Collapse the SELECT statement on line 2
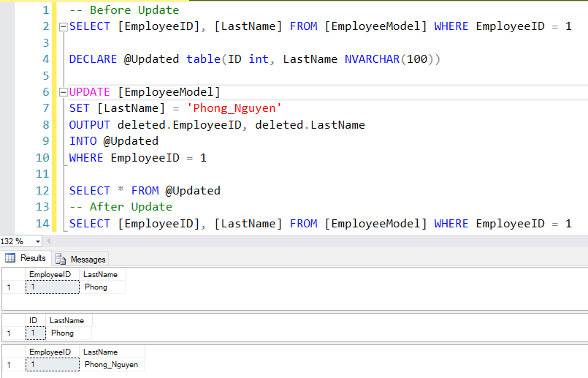Image resolution: width=588 pixels, height=378 pixels. click(x=64, y=26)
